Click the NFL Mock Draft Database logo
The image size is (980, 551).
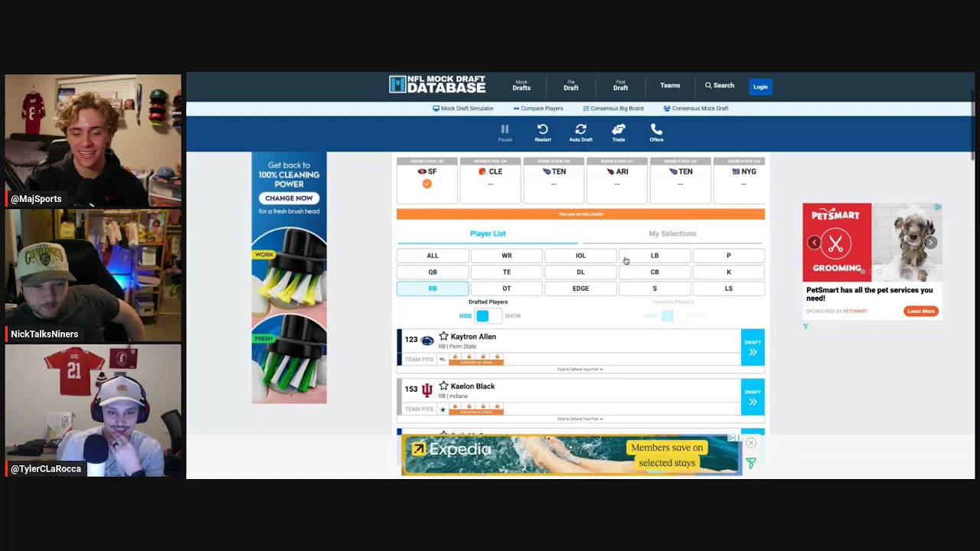pyautogui.click(x=437, y=85)
